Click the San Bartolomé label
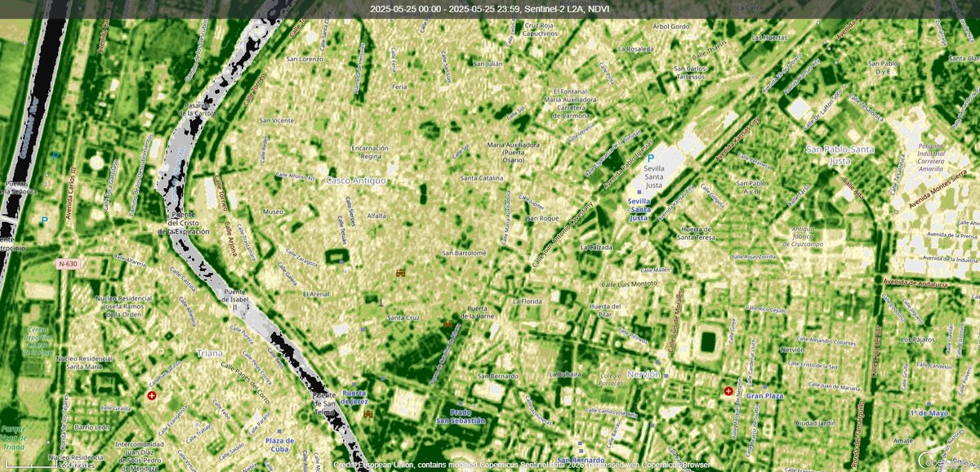980x472 pixels. [x=464, y=253]
